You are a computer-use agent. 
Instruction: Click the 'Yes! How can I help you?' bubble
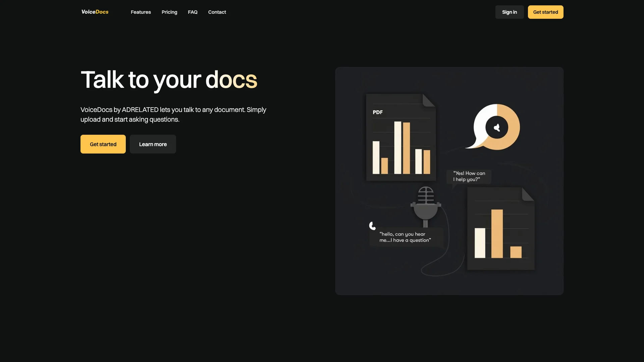pyautogui.click(x=469, y=177)
